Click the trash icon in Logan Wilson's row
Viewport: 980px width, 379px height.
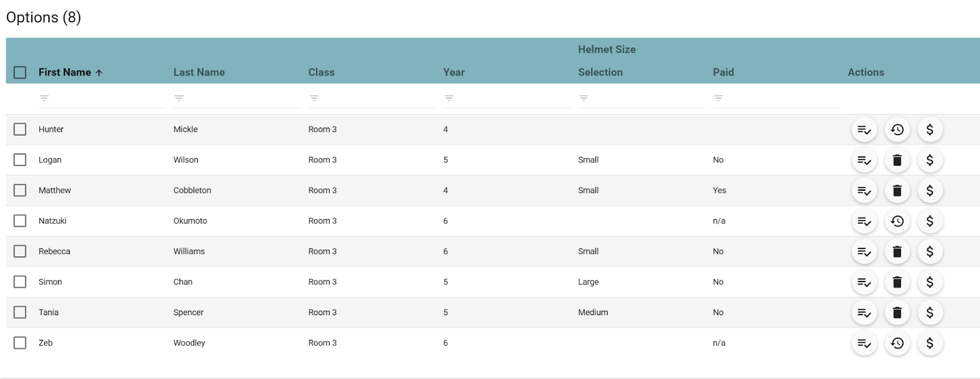click(x=897, y=160)
